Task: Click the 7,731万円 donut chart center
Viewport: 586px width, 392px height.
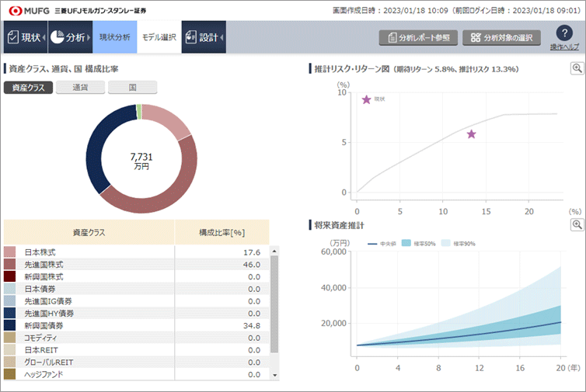Action: click(x=140, y=161)
